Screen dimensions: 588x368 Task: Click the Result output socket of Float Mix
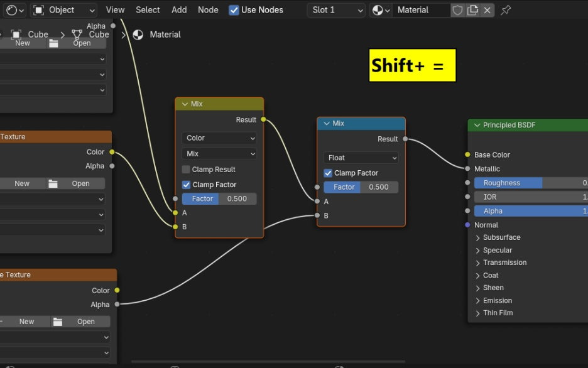pos(405,139)
